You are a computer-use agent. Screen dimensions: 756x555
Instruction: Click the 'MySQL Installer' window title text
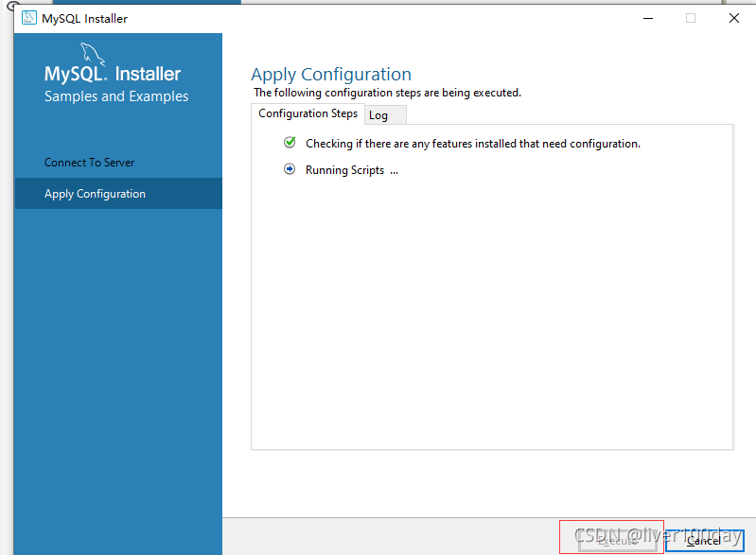coord(85,19)
